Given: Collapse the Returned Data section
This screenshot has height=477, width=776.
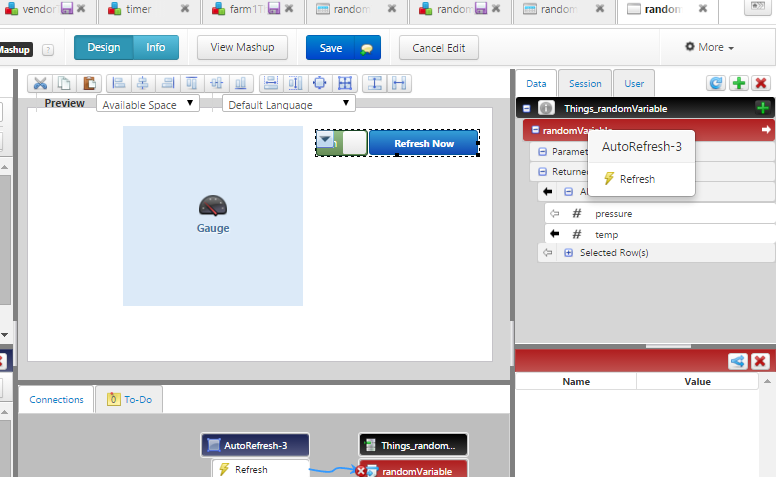Looking at the screenshot, I should 542,171.
